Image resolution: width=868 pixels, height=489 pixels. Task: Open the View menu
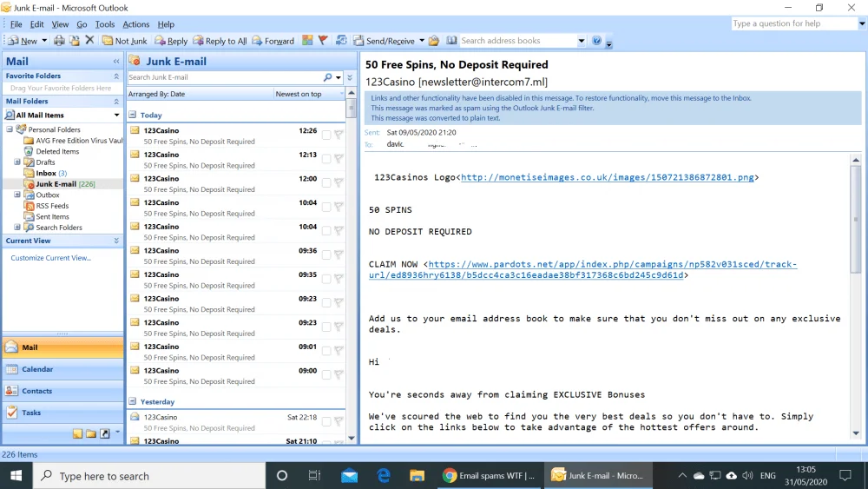pyautogui.click(x=60, y=24)
